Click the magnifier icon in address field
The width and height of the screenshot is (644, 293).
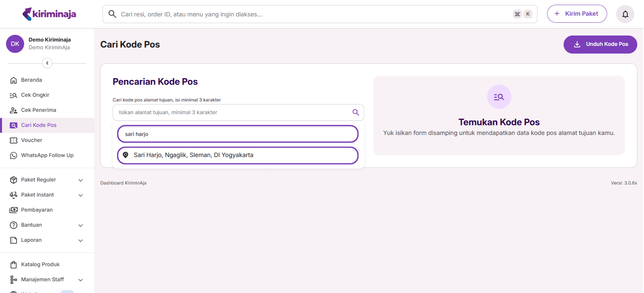pyautogui.click(x=356, y=113)
